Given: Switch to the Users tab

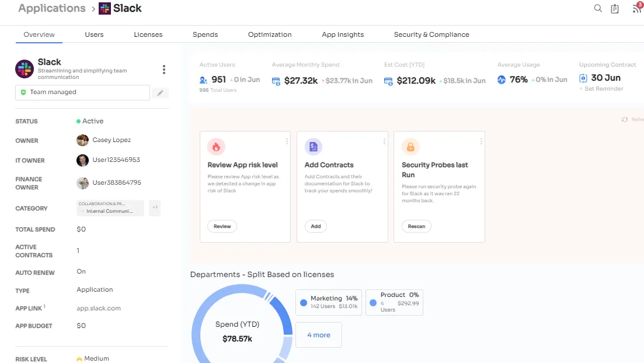Looking at the screenshot, I should (x=94, y=34).
